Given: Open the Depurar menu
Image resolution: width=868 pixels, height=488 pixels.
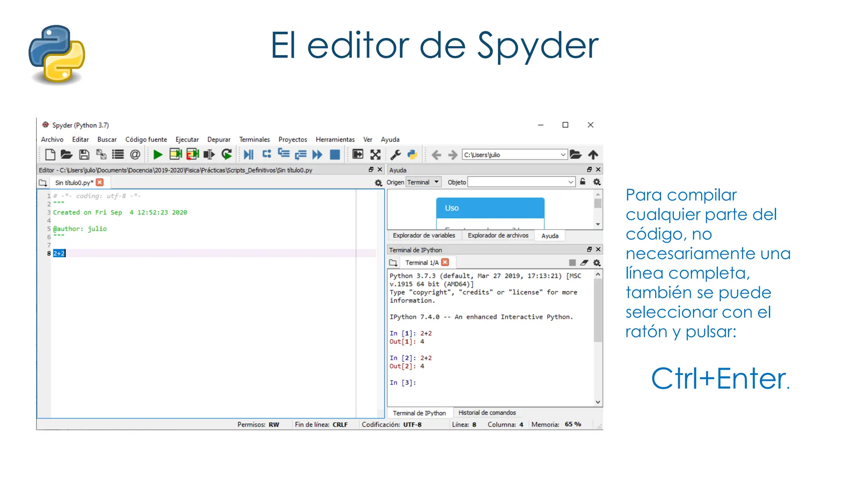Looking at the screenshot, I should click(219, 139).
